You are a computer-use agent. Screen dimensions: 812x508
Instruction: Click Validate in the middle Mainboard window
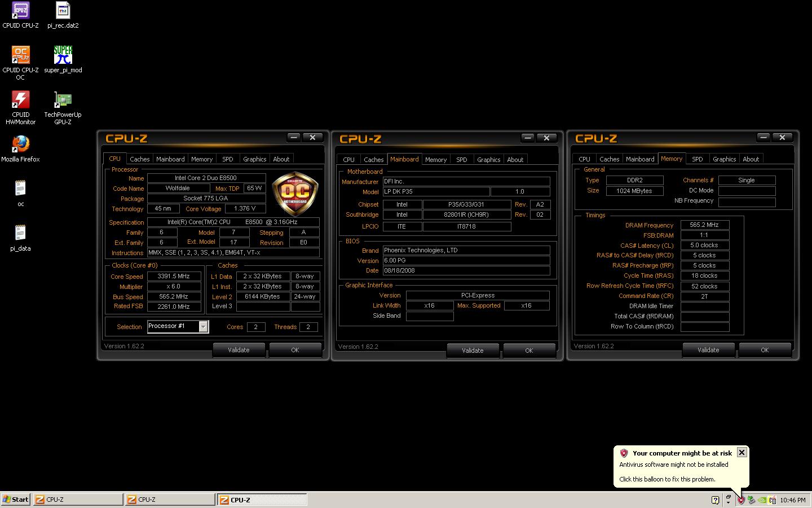coord(473,351)
